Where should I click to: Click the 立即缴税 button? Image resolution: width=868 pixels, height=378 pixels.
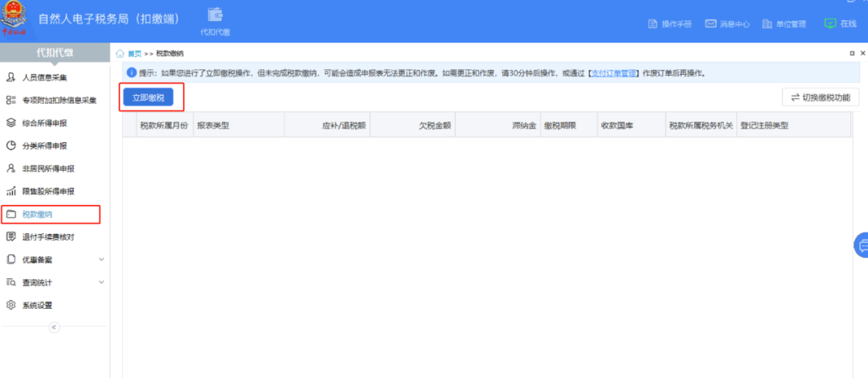(x=148, y=97)
